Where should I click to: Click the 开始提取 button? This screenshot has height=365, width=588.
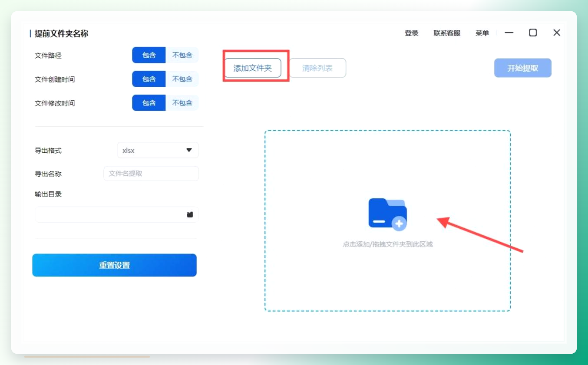tap(523, 68)
